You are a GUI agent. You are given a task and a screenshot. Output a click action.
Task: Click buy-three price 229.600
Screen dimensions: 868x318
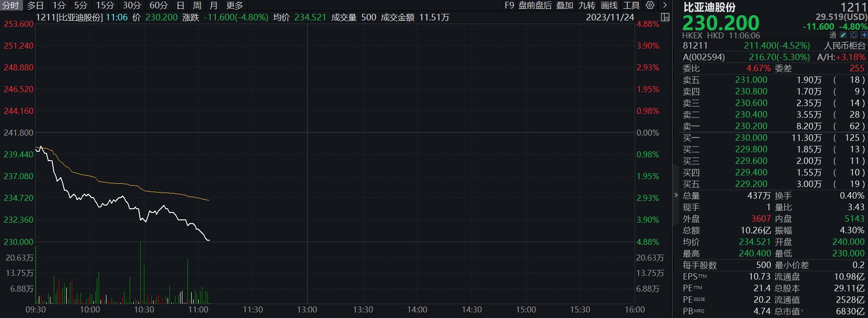[x=751, y=161]
